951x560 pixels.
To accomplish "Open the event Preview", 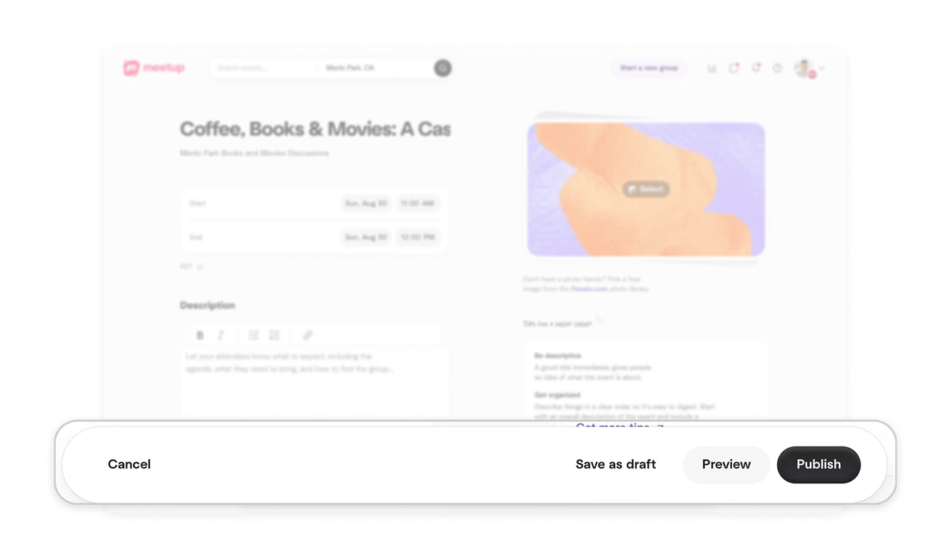I will pyautogui.click(x=726, y=465).
